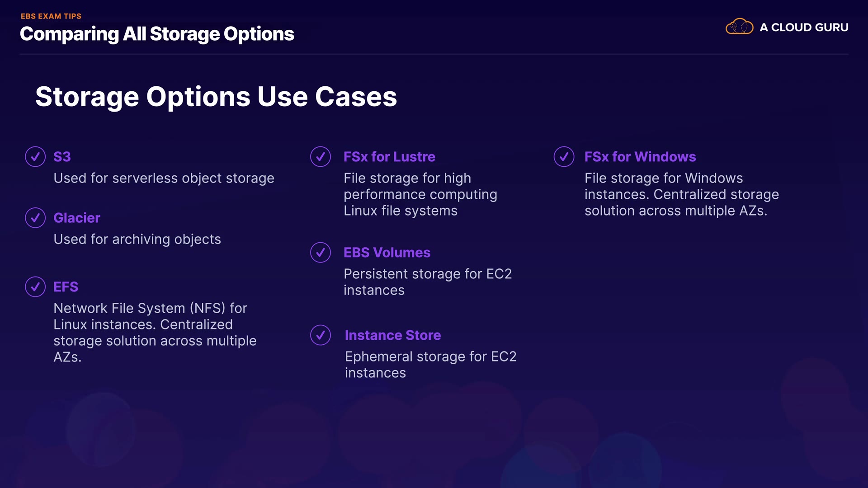Click the FSx for Lustre heading
The image size is (868, 488).
389,157
